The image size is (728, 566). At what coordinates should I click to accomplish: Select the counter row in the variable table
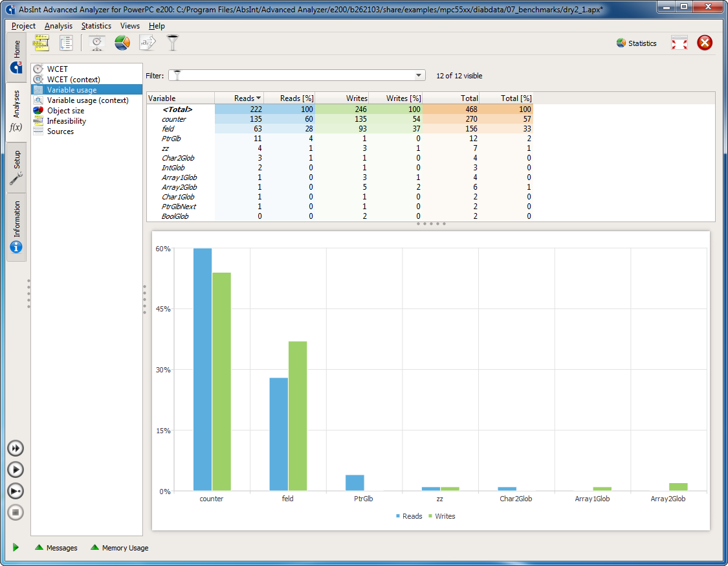[340, 119]
